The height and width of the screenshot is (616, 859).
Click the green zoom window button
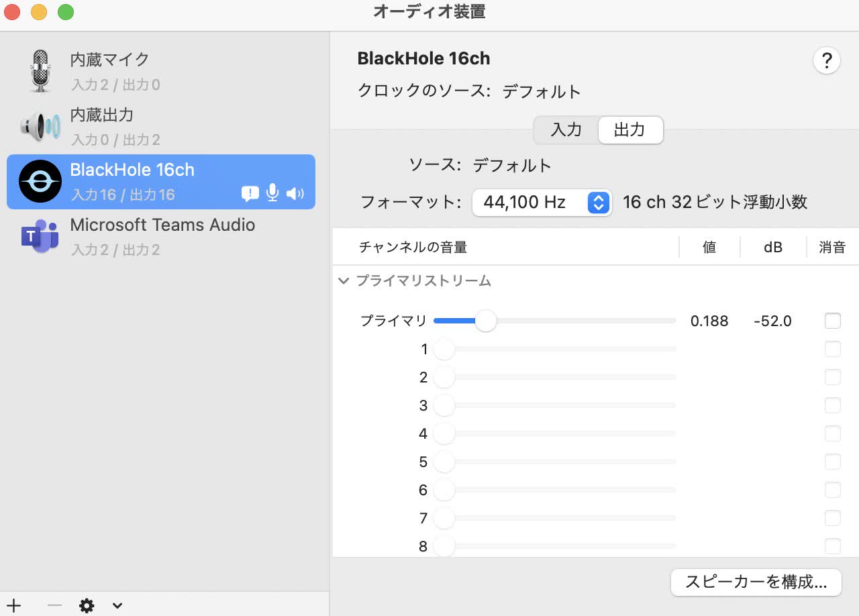65,12
